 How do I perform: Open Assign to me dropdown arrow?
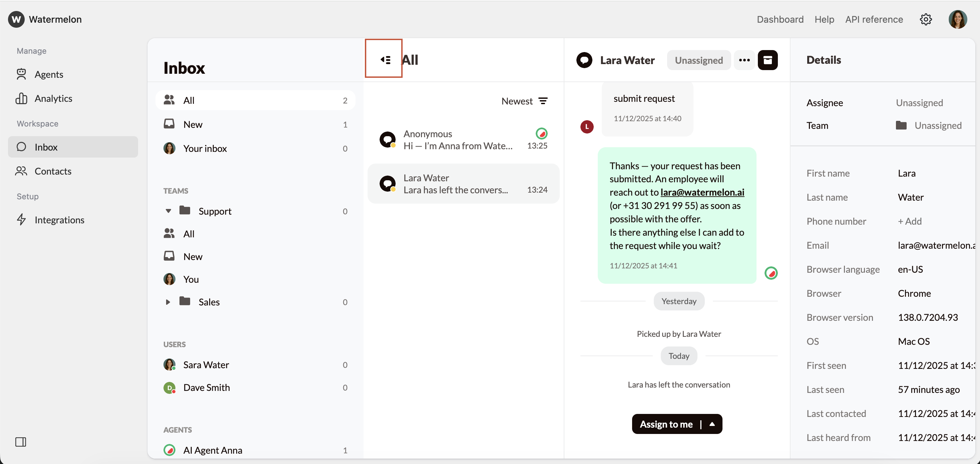click(x=712, y=424)
